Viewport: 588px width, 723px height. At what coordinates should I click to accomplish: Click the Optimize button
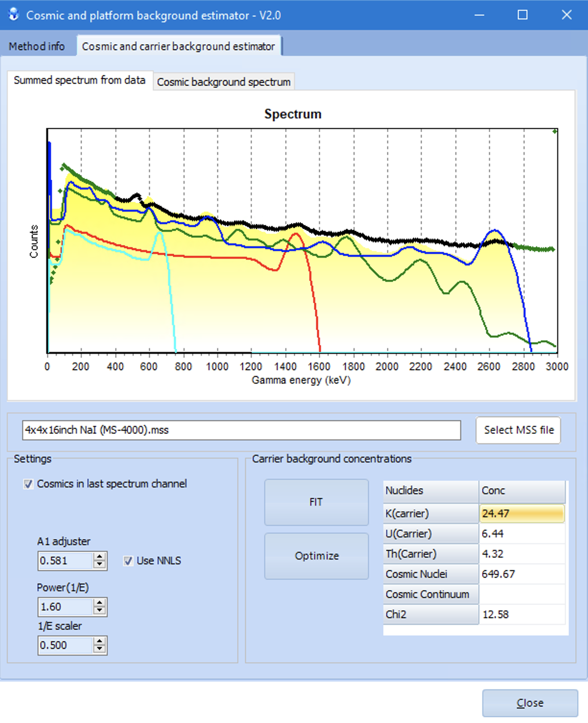pyautogui.click(x=316, y=556)
